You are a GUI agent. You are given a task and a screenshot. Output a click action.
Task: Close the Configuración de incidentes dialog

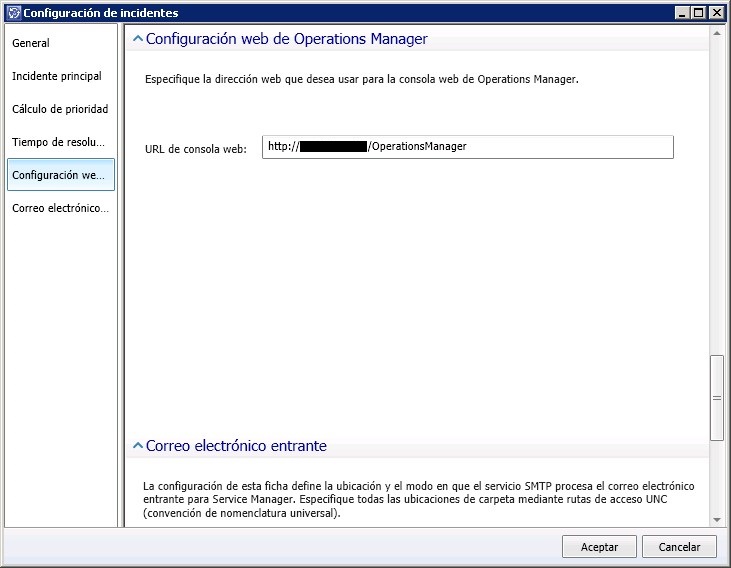coord(717,13)
